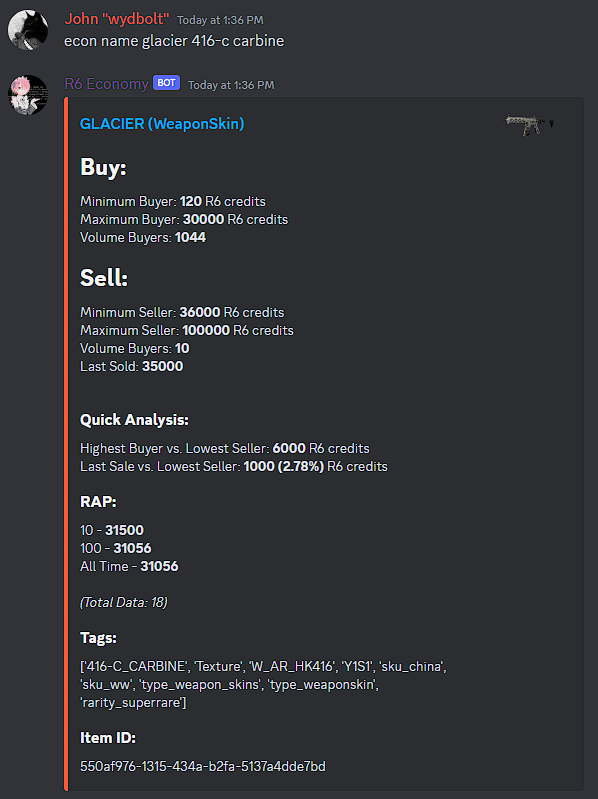This screenshot has height=799, width=598.
Task: Open the weapon skin thumbnail image
Action: [529, 125]
